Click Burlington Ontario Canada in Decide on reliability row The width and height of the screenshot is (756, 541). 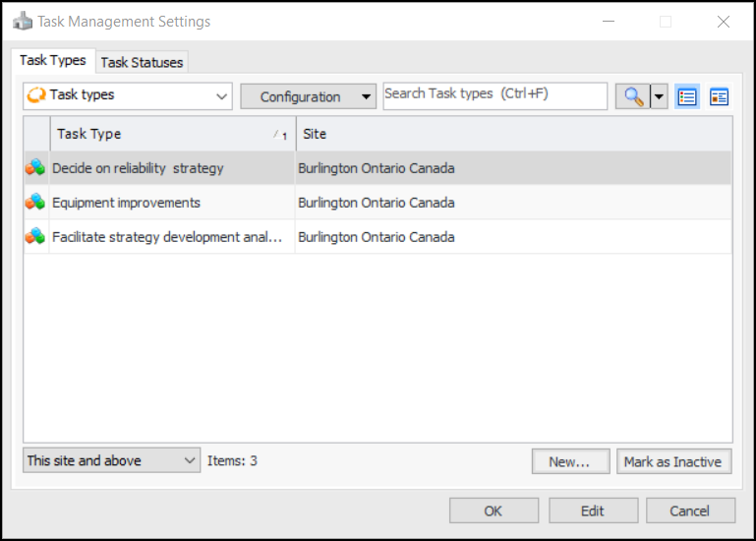377,168
